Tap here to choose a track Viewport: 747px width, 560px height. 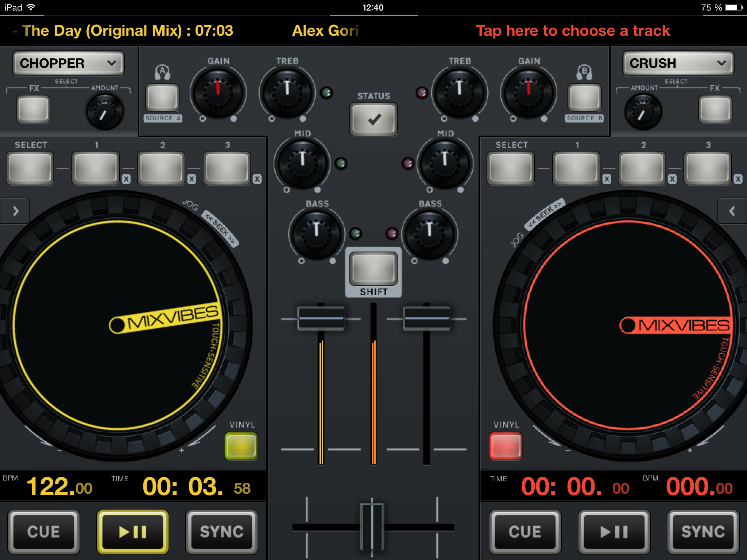coord(573,31)
